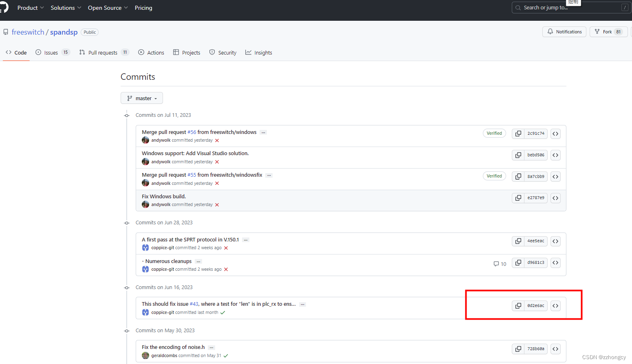Screen dimensions: 632x364
Task: Open the freeswitch owner link
Action: point(28,32)
